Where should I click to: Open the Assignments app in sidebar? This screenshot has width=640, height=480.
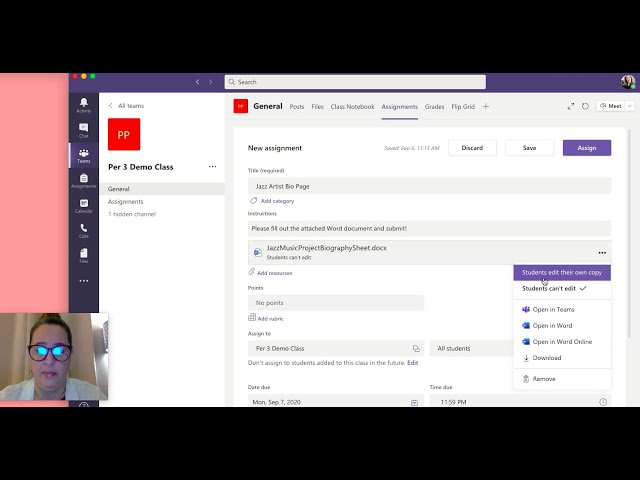click(84, 180)
